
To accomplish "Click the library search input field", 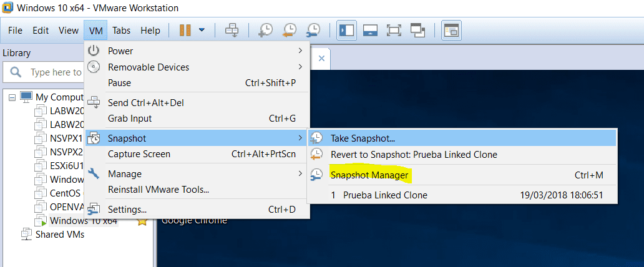I will 55,72.
